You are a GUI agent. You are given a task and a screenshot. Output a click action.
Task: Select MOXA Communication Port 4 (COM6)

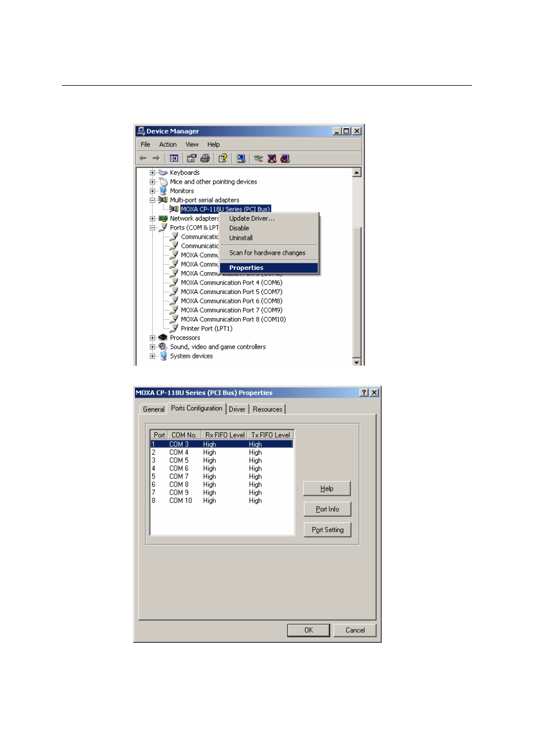[x=231, y=283]
